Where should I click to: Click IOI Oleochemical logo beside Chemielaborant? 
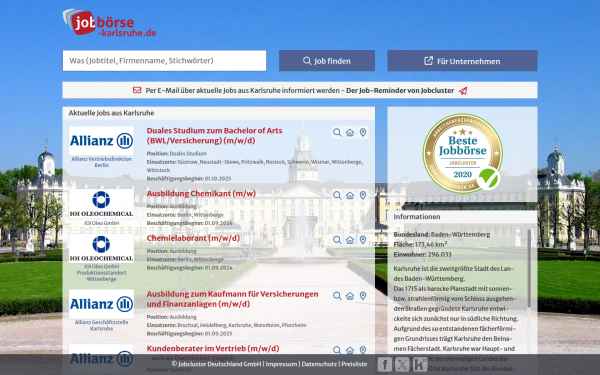coord(101,248)
